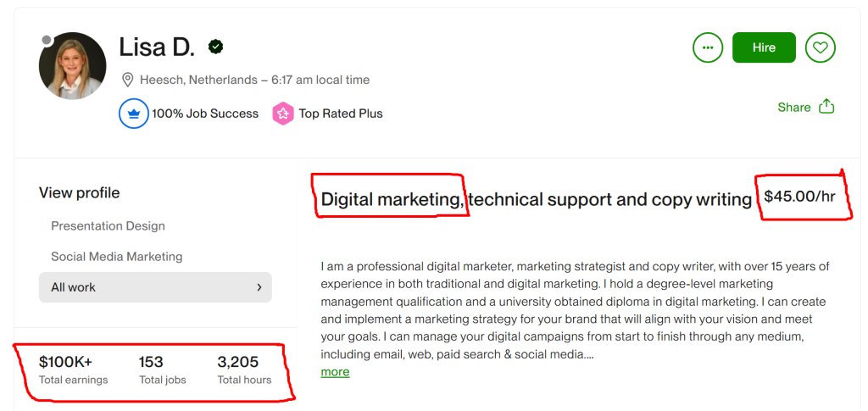Screen dimensions: 868x411
Task: Click the Job Success crown badge
Action: click(x=134, y=114)
